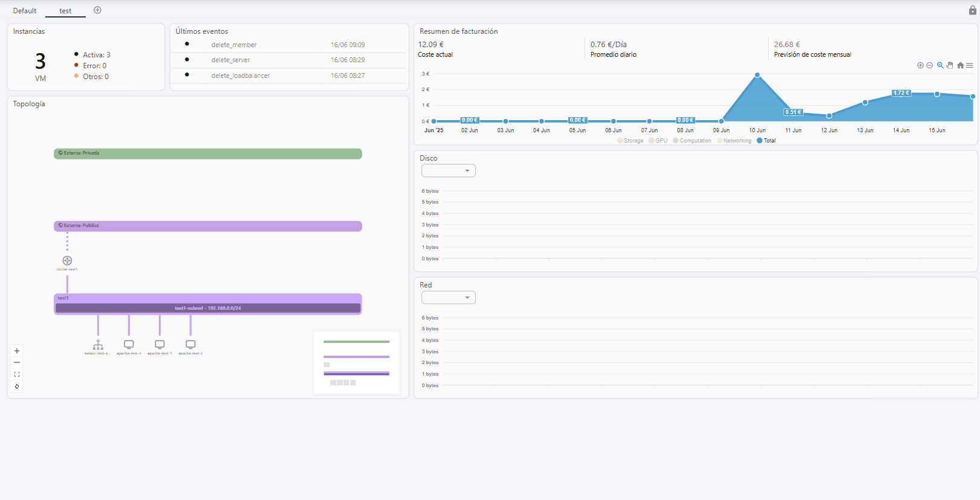Click the router-test1 node in topology

pos(67,261)
